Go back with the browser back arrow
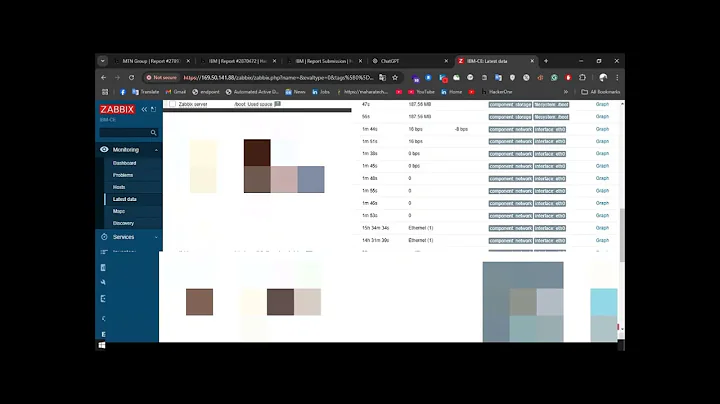This screenshot has height=404, width=720. [x=104, y=78]
